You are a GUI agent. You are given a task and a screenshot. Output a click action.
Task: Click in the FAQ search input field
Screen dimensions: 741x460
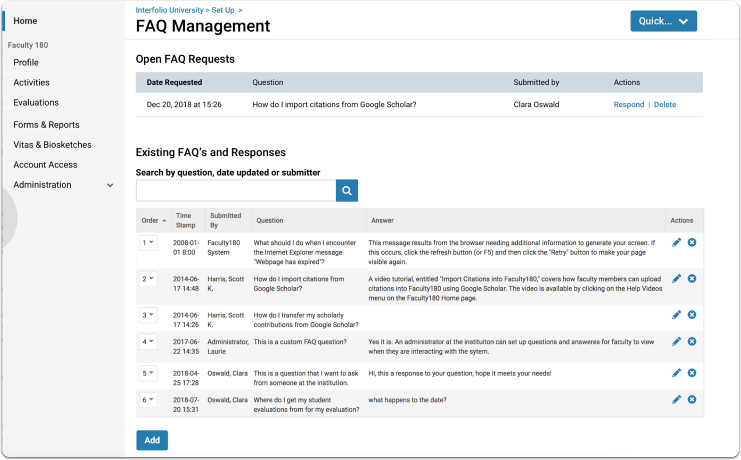[x=236, y=191]
